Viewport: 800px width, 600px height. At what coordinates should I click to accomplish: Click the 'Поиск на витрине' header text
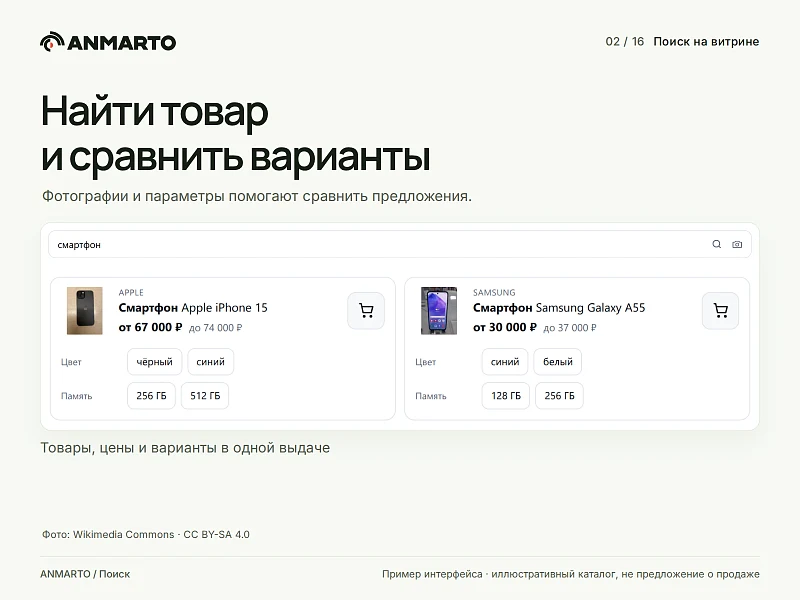coord(706,41)
